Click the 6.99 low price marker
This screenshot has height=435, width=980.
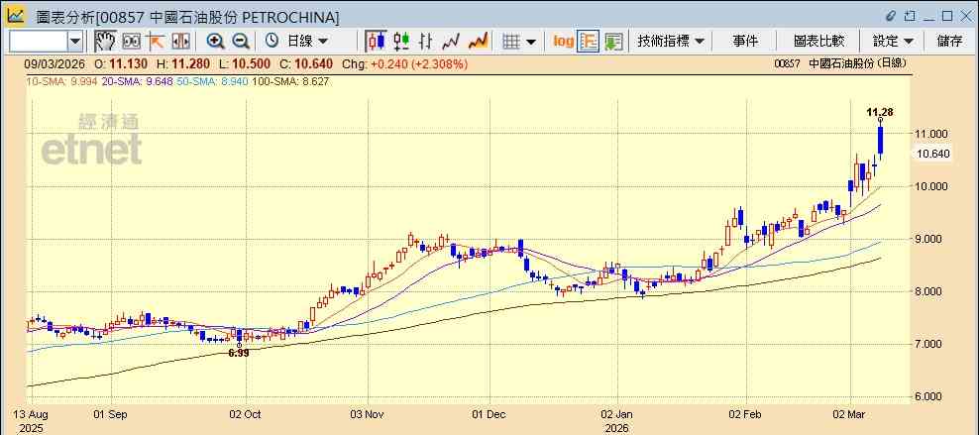(x=238, y=353)
